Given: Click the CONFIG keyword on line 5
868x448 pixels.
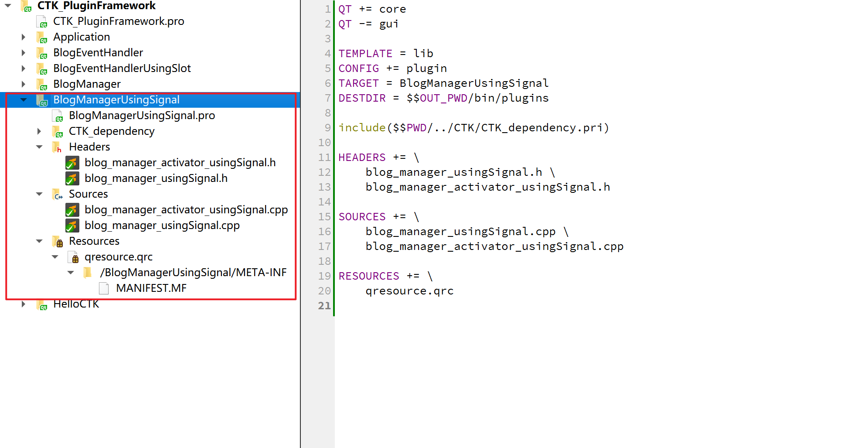Looking at the screenshot, I should [x=359, y=68].
